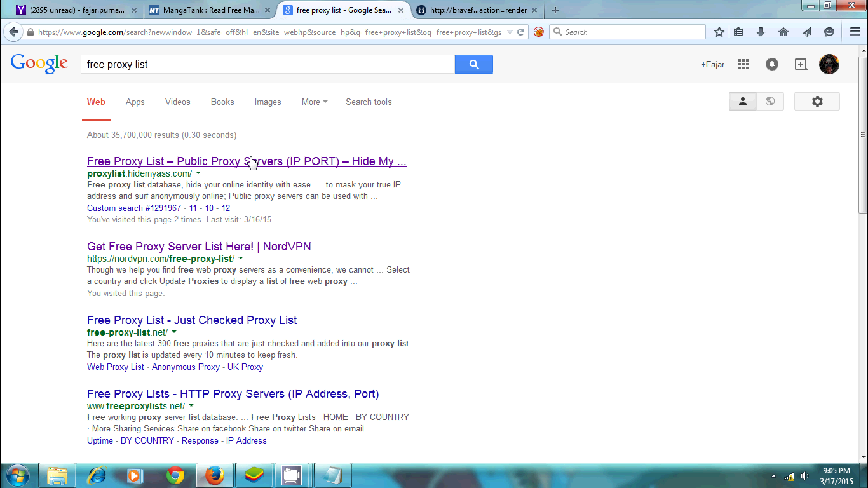Open the Firefox hamburger menu

[855, 32]
